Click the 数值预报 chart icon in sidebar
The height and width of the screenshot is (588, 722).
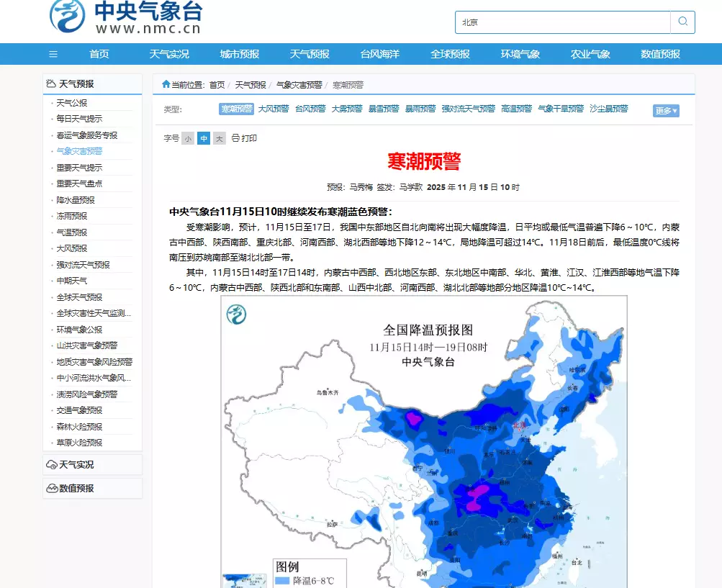tap(51, 488)
